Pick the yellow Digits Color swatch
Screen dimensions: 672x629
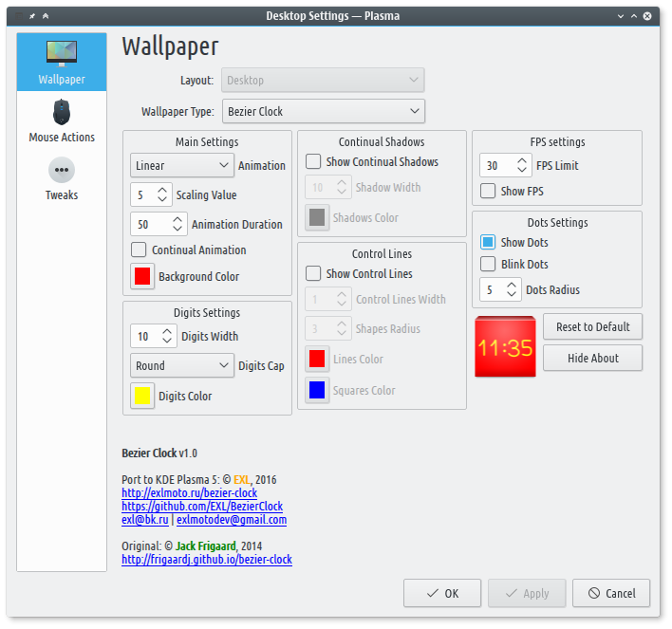[142, 396]
